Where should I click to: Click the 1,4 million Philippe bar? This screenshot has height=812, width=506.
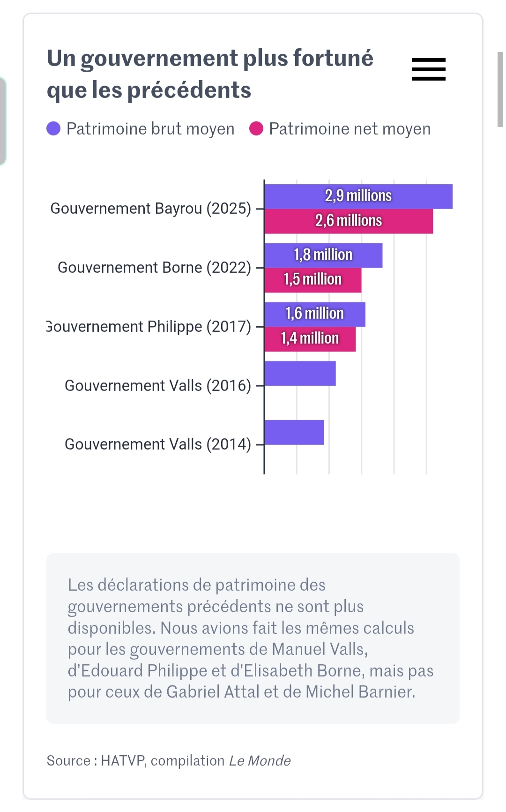coord(310,338)
